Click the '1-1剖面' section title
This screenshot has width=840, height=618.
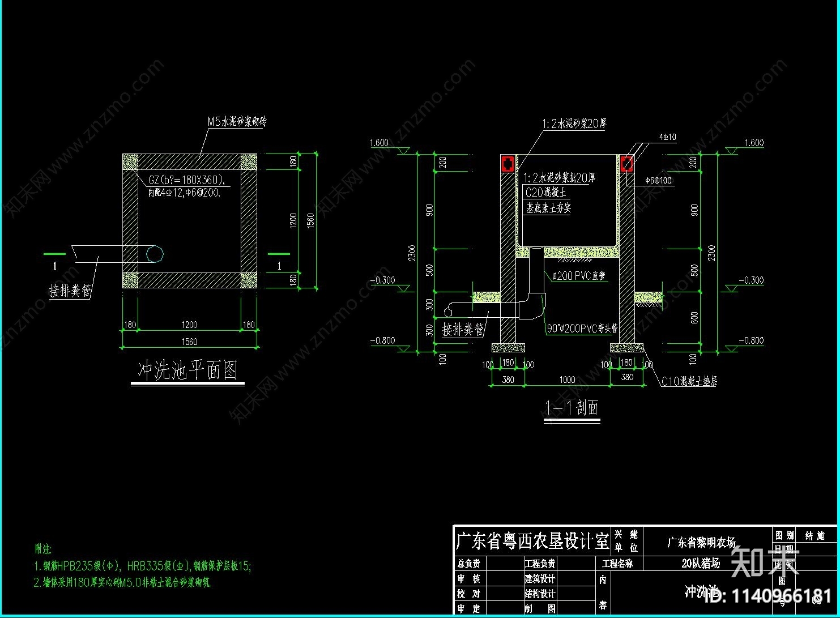tap(572, 407)
